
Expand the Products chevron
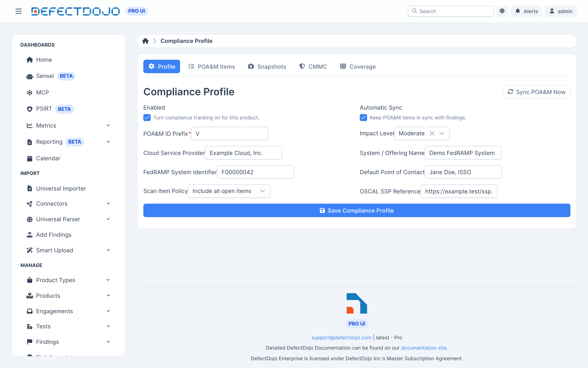coord(108,295)
